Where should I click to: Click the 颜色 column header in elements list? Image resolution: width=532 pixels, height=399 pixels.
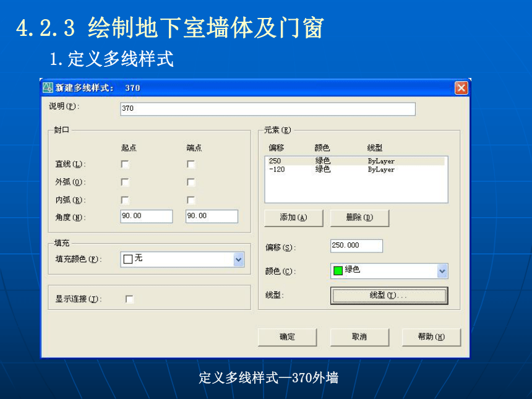[x=322, y=148]
